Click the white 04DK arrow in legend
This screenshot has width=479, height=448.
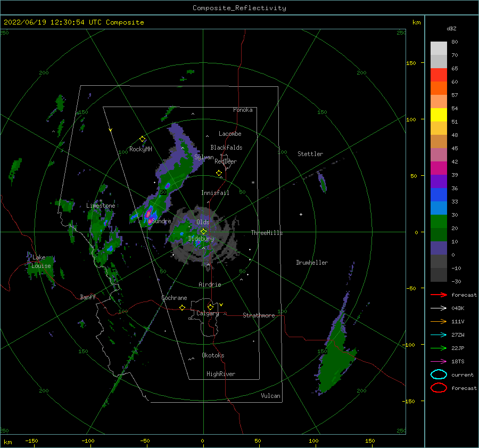point(439,308)
